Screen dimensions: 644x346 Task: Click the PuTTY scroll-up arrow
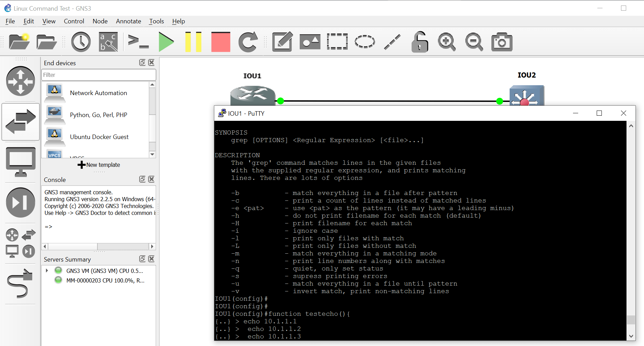pos(631,126)
